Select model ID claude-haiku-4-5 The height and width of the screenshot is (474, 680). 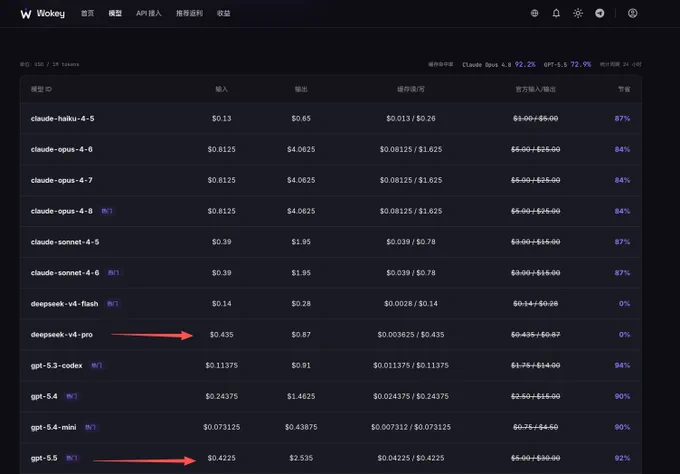pyautogui.click(x=62, y=118)
